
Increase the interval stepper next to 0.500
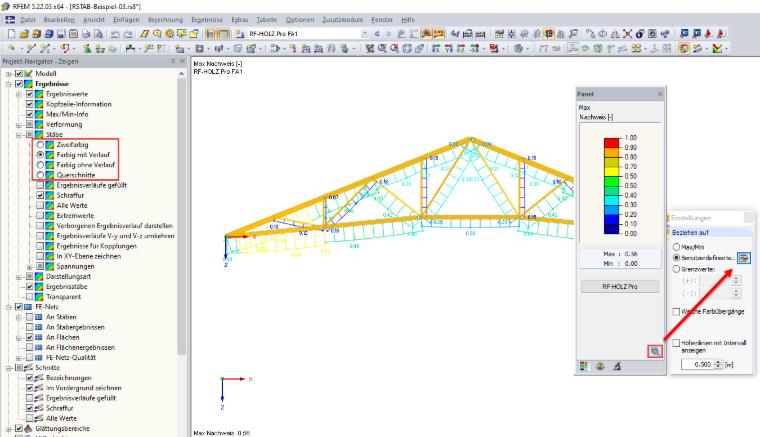coord(719,362)
